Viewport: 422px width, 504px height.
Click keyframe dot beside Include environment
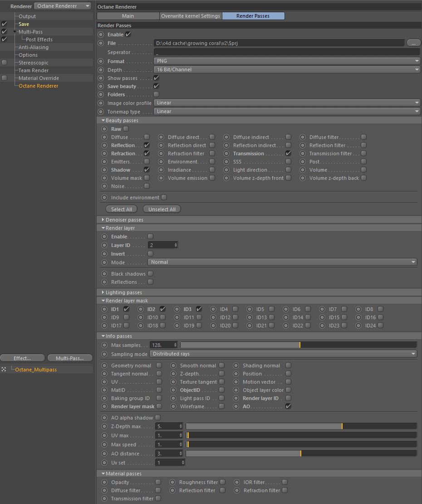[x=104, y=198]
